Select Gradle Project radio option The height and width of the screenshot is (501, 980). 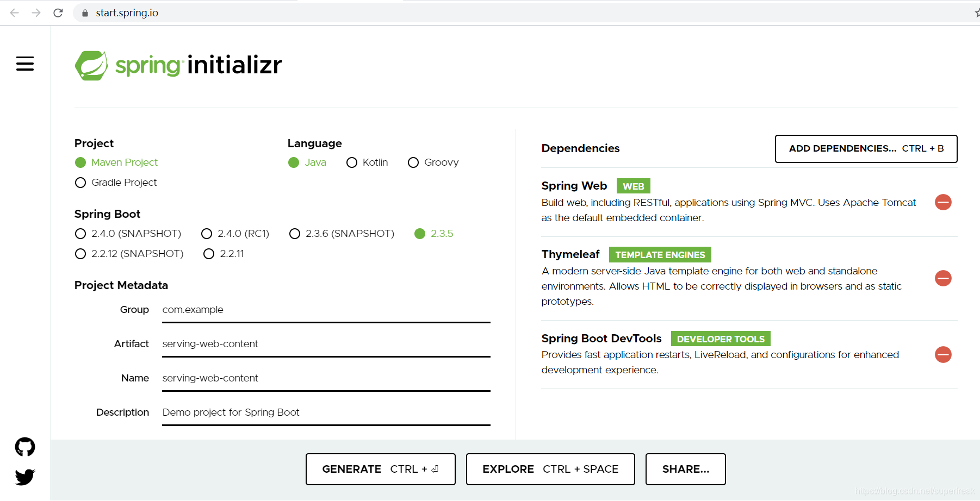click(x=116, y=183)
